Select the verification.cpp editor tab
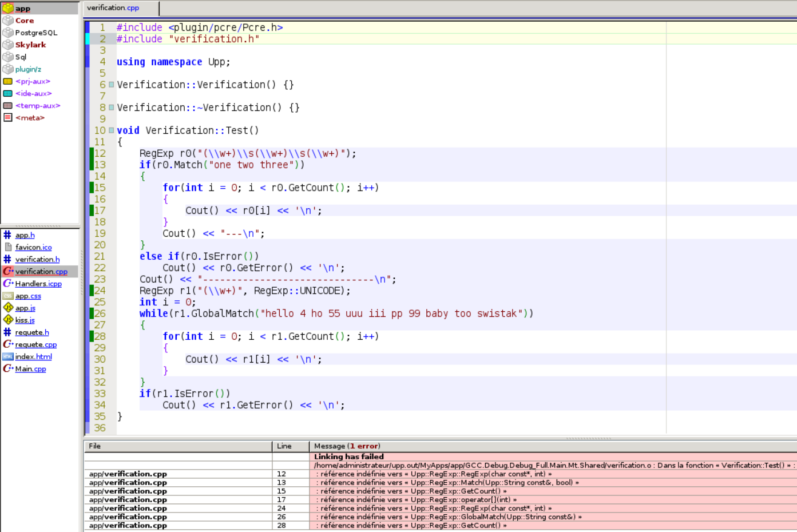The height and width of the screenshot is (532, 797). [x=113, y=8]
